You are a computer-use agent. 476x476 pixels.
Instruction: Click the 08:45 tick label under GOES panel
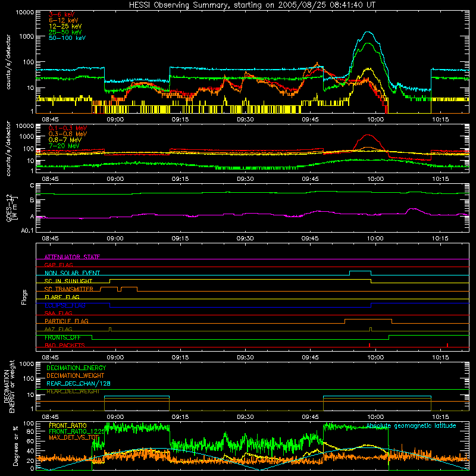tap(50, 239)
